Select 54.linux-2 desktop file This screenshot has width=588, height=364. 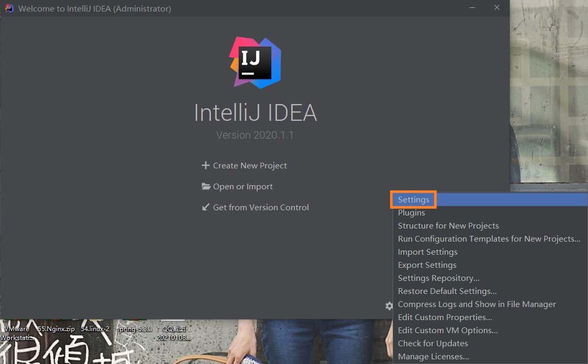[95, 329]
